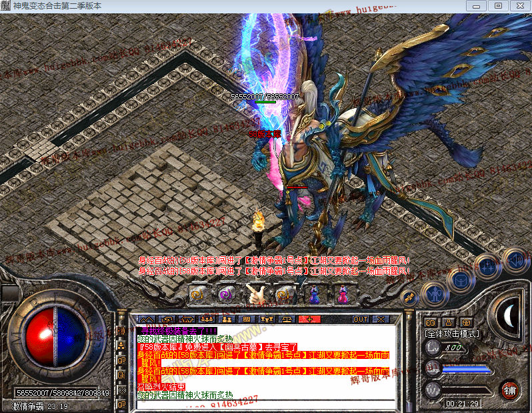Open the red 铺 shop button
Screen dimensions: 532x413
pos(509,391)
